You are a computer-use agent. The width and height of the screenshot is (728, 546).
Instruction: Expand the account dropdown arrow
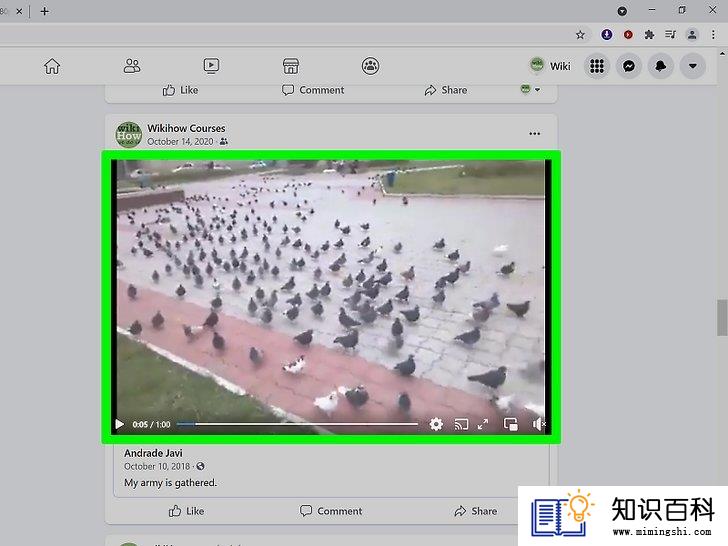click(692, 66)
